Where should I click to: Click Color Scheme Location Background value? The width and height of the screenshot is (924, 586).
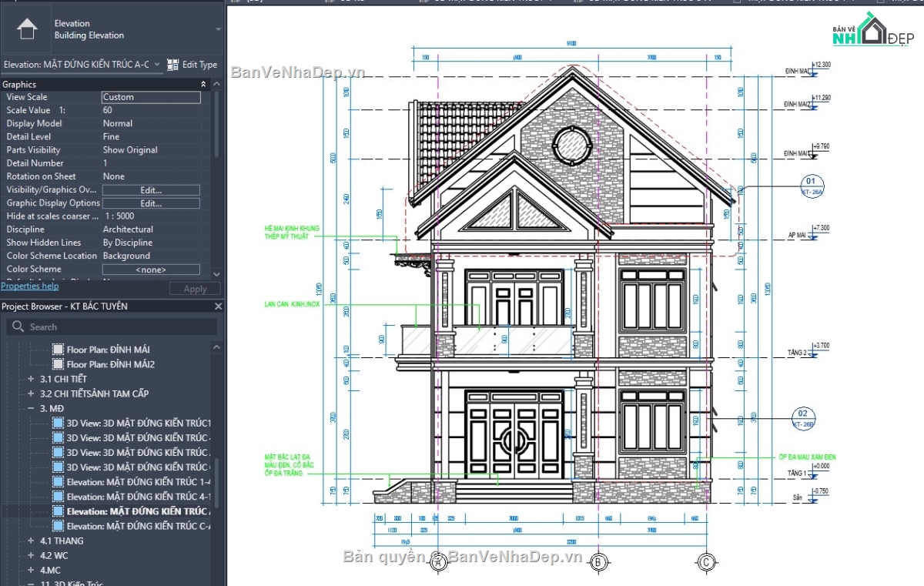tap(151, 256)
